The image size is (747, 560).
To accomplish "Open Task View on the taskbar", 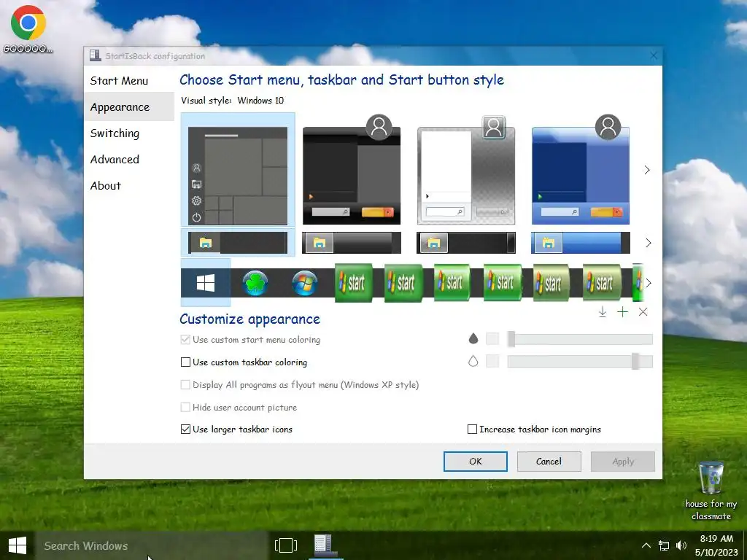I will click(286, 545).
